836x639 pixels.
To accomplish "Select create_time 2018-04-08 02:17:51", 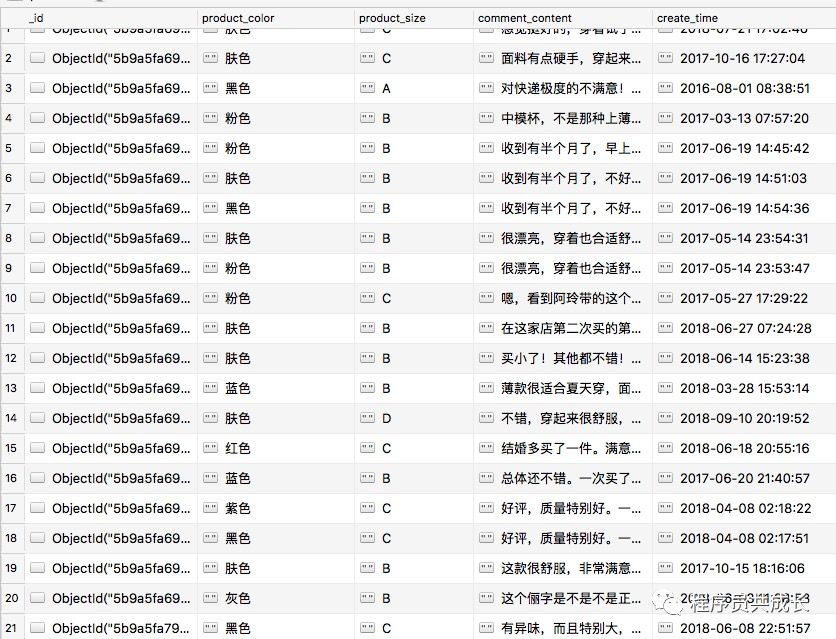I will click(x=744, y=538).
